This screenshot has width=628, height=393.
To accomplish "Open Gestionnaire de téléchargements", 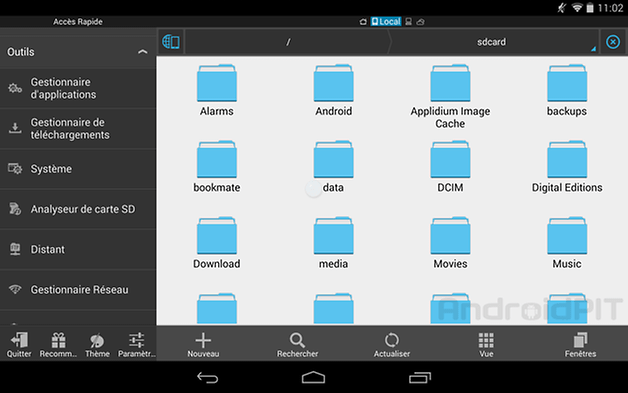I will pos(78,129).
